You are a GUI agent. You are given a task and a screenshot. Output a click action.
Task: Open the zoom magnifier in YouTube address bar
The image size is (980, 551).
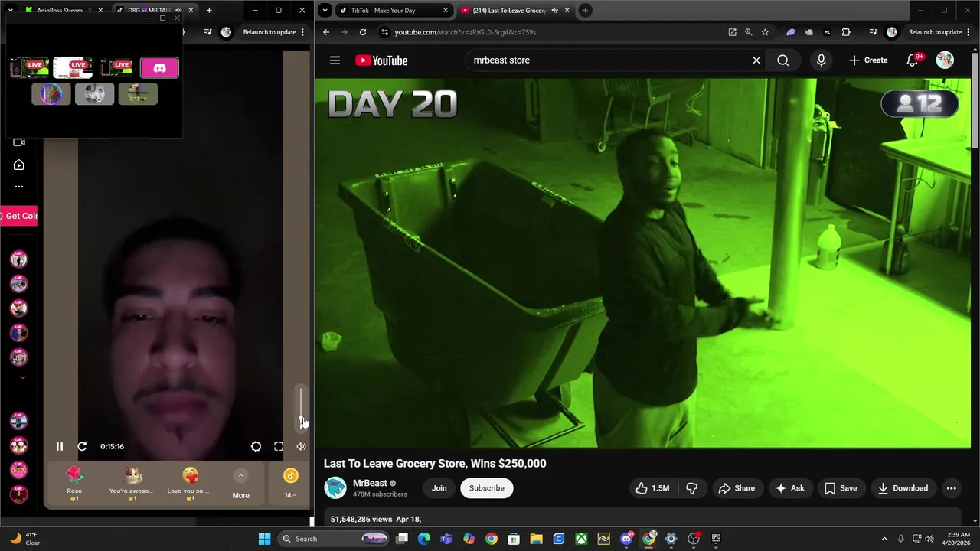coord(748,32)
